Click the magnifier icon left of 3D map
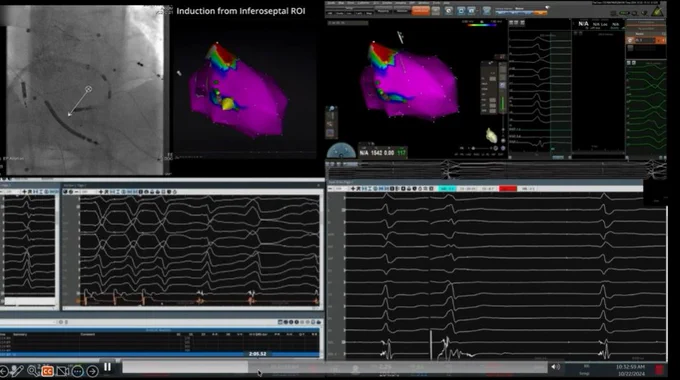This screenshot has height=380, width=680. (331, 109)
